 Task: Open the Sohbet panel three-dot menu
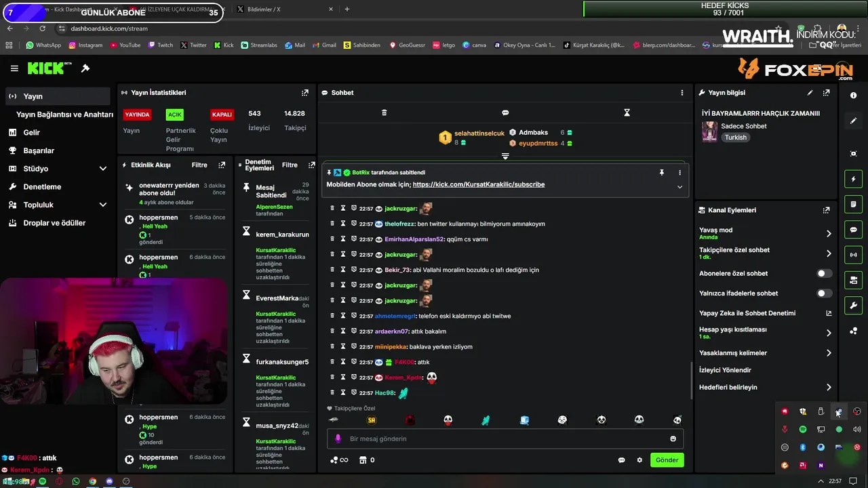(682, 92)
